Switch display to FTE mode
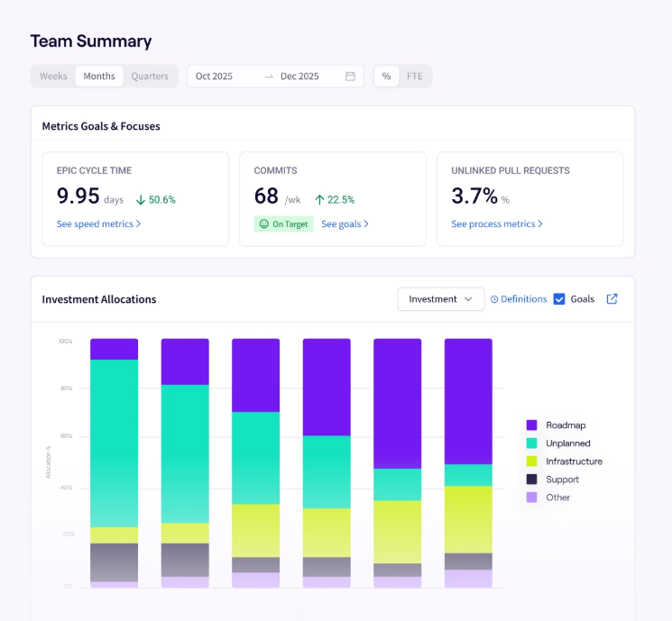Image resolution: width=672 pixels, height=621 pixels. coord(414,77)
